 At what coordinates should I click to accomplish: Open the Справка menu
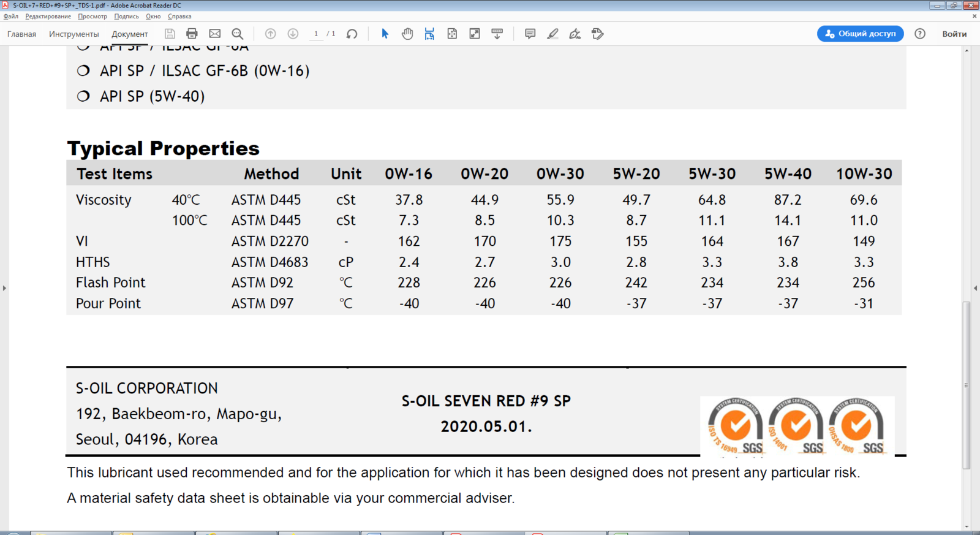click(x=179, y=17)
